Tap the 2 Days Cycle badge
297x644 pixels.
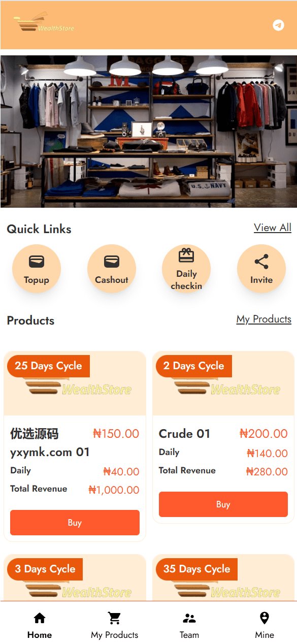193,366
